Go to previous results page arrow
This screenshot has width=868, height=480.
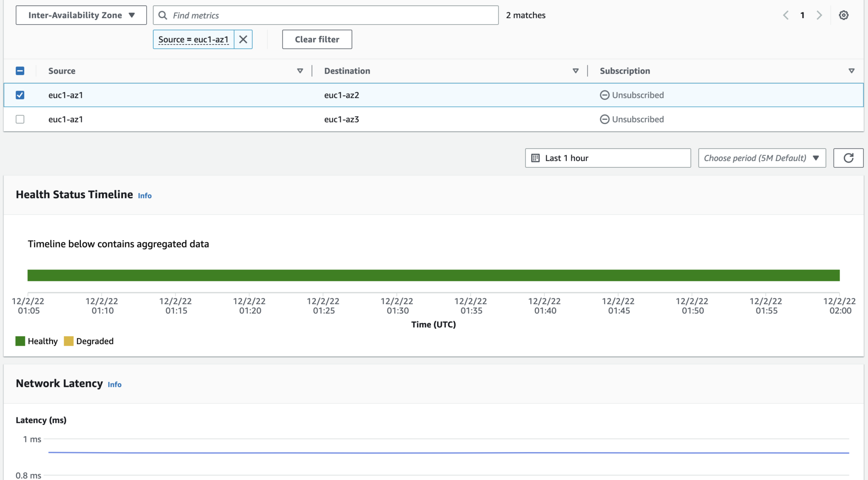(x=786, y=15)
